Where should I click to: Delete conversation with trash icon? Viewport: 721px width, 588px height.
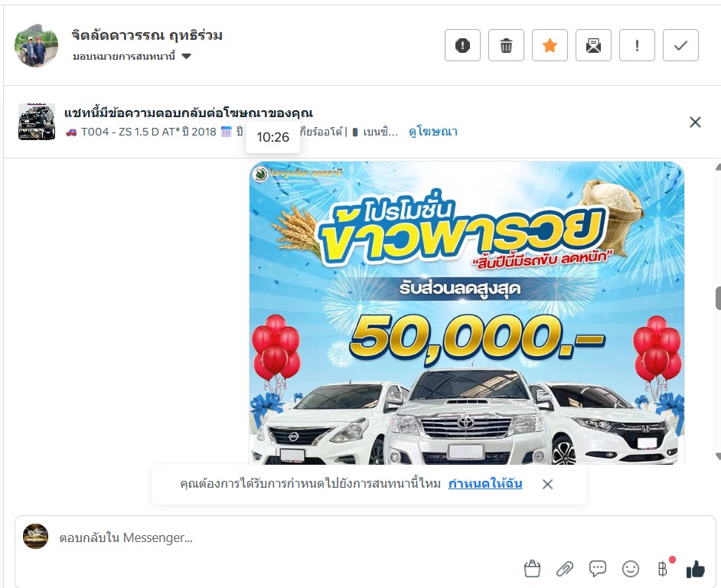click(x=506, y=45)
